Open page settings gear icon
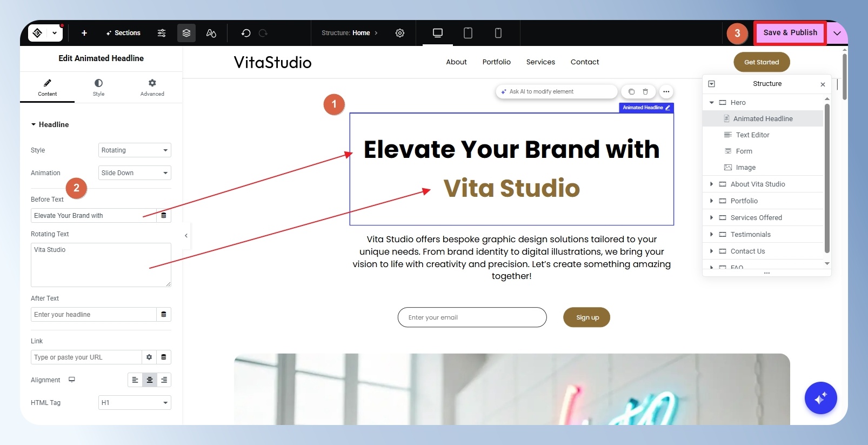 pyautogui.click(x=400, y=33)
